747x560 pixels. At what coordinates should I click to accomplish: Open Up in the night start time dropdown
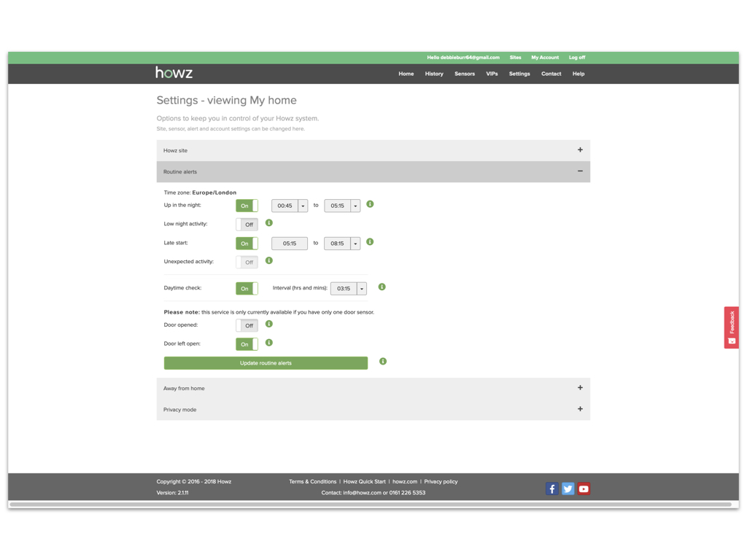(x=303, y=206)
